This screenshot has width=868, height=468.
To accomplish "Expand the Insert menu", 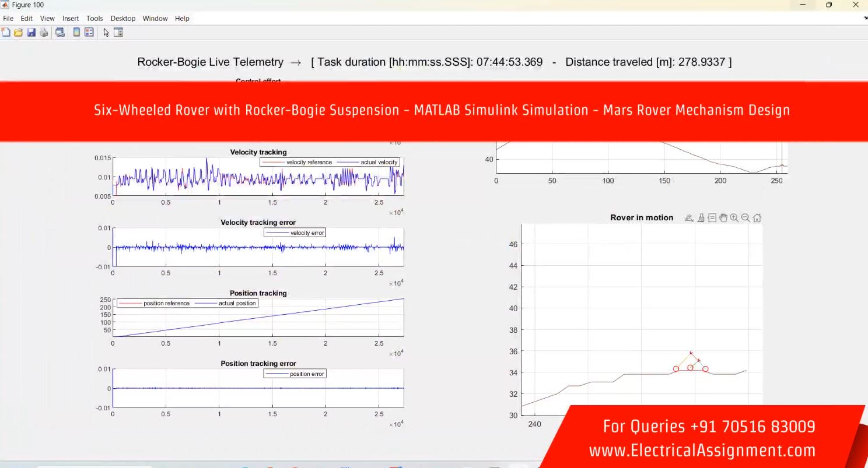I will tap(70, 19).
